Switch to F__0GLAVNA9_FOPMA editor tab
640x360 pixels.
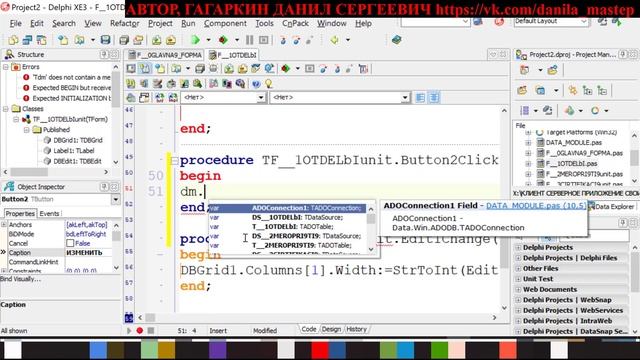[x=165, y=55]
